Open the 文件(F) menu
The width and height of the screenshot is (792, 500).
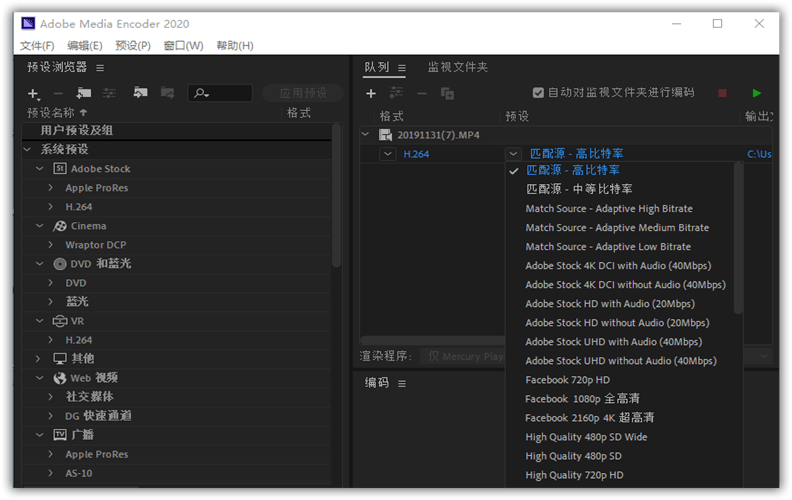[x=36, y=45]
